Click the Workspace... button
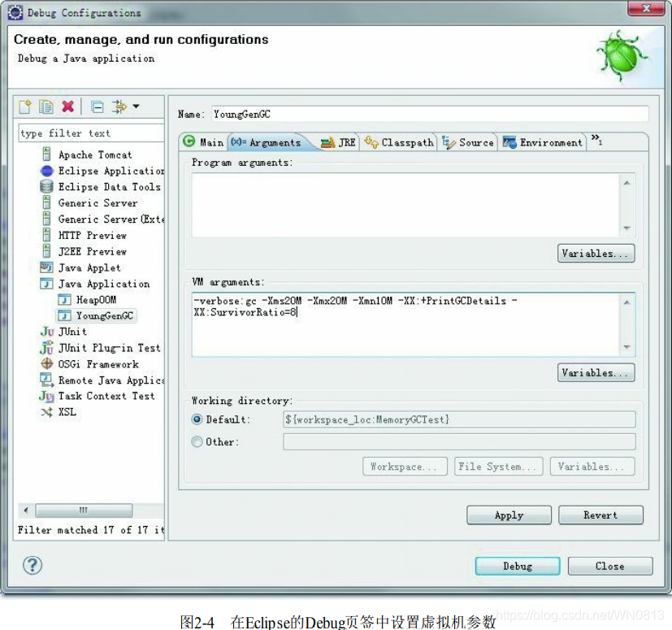Image resolution: width=672 pixels, height=630 pixels. (x=405, y=467)
